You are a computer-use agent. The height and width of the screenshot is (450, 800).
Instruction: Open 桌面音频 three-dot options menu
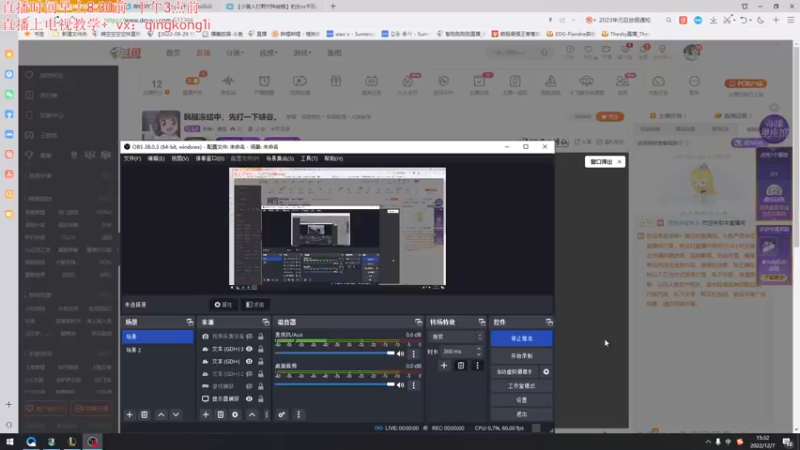414,385
